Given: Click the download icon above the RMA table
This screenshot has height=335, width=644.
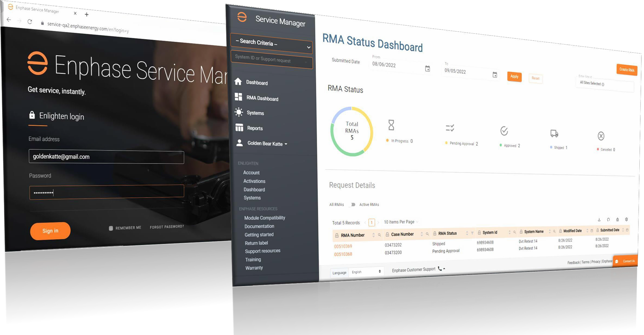Looking at the screenshot, I should (599, 220).
